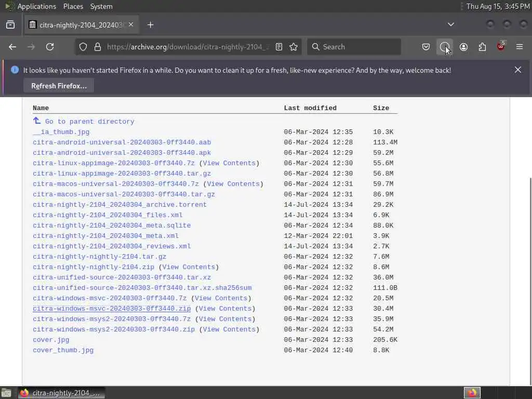532x399 pixels.
Task: Open citra-nightly-2104_20240304_reviews.xml link
Action: click(x=112, y=246)
